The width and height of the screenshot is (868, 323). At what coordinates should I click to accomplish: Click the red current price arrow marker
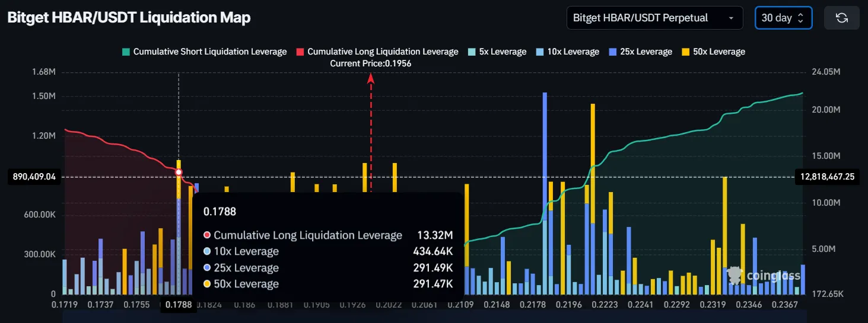click(371, 78)
